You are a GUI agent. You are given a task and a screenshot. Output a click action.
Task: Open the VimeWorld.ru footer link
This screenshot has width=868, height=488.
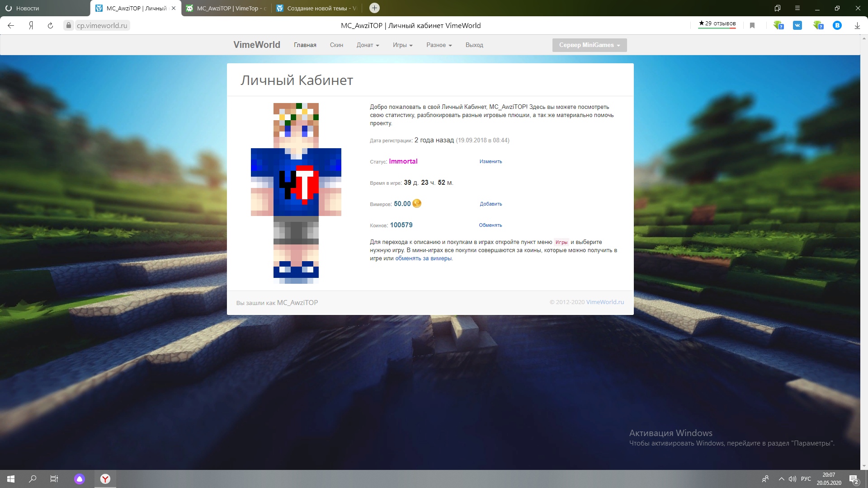coord(605,302)
